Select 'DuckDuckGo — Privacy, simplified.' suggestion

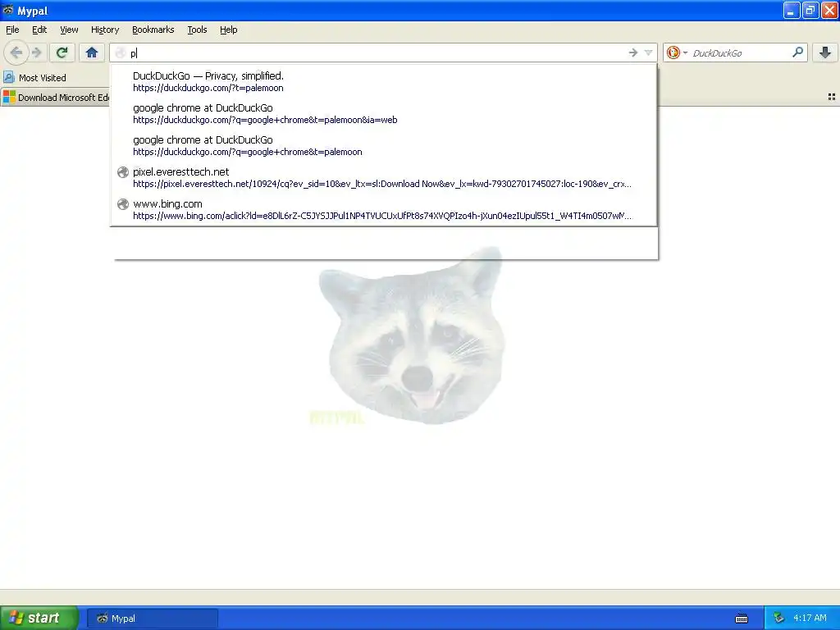click(x=384, y=81)
